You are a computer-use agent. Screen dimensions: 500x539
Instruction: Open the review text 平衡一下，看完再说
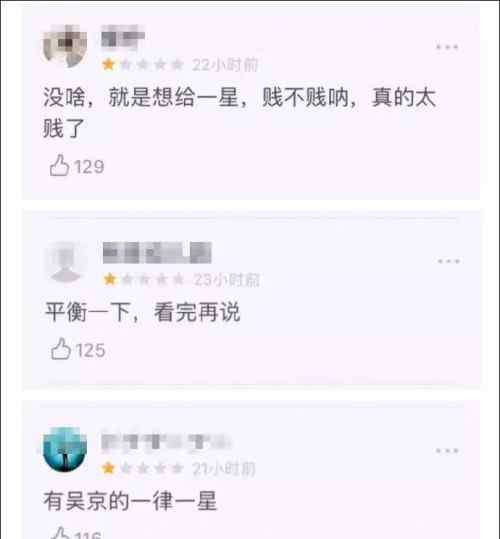(143, 312)
